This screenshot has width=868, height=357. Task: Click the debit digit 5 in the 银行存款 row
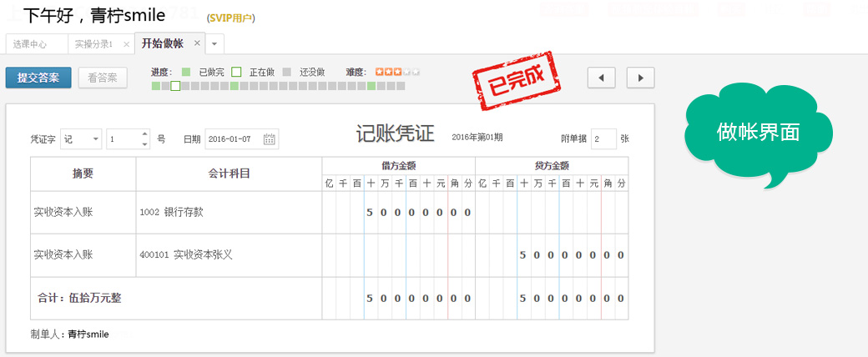pyautogui.click(x=370, y=213)
